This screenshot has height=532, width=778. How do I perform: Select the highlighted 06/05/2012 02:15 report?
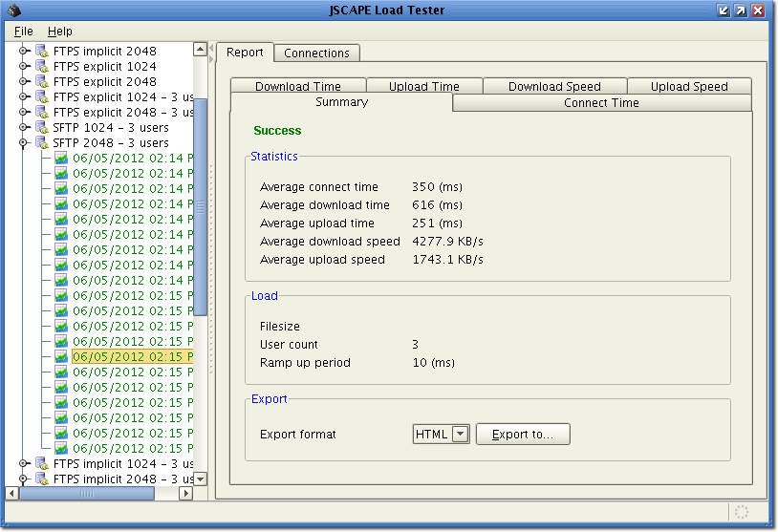click(x=133, y=356)
